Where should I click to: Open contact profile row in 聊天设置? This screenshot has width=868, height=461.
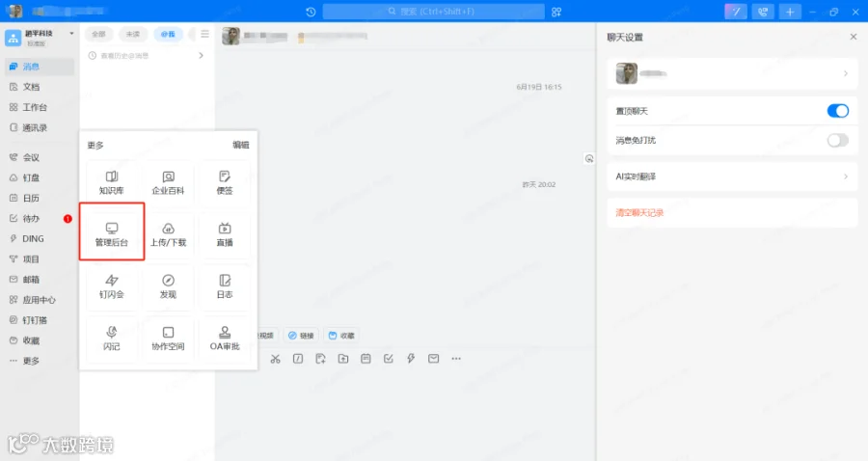tap(732, 73)
